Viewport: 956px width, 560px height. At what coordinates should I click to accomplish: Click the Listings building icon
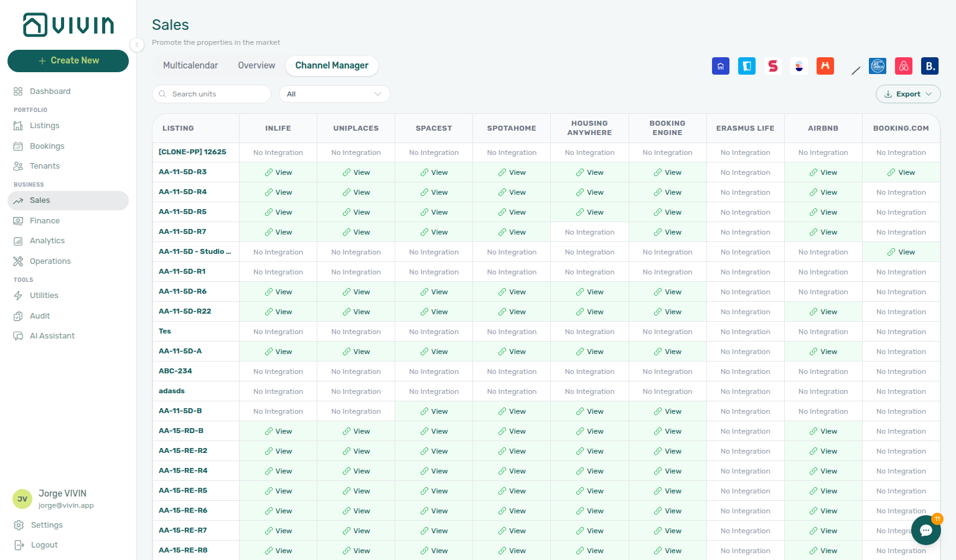(18, 126)
